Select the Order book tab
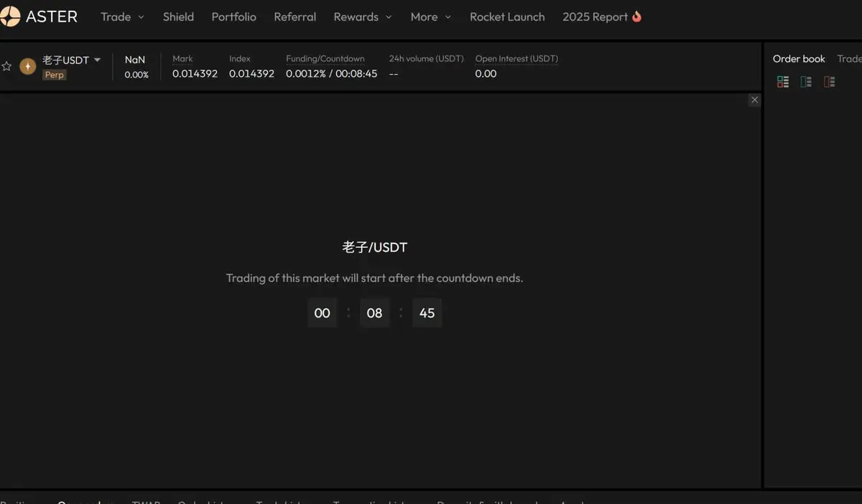Screen dimensions: 862x504 pos(799,59)
